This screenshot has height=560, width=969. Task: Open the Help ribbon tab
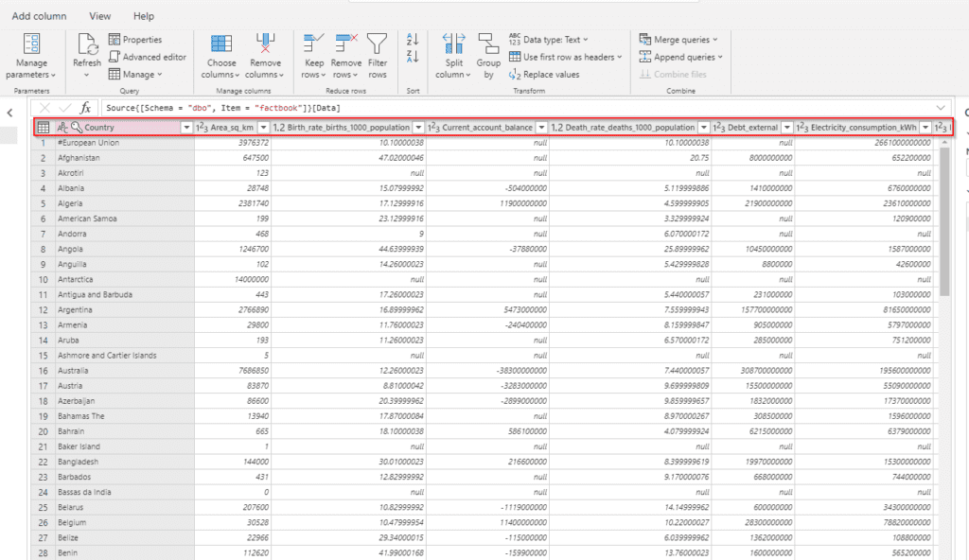(144, 16)
